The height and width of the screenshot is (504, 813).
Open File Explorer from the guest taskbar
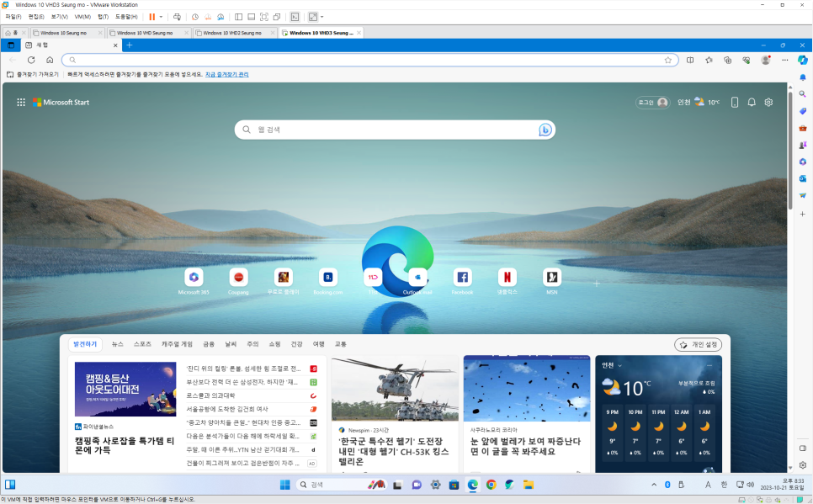click(529, 485)
